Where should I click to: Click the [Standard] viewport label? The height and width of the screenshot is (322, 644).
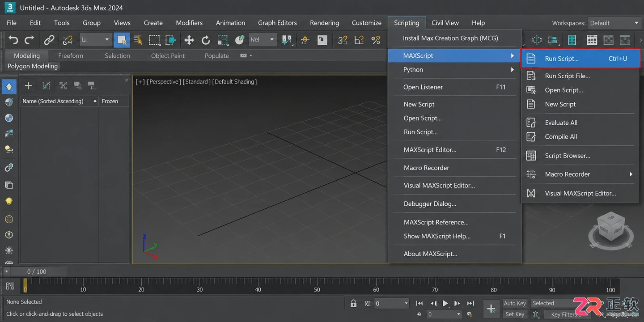point(196,82)
